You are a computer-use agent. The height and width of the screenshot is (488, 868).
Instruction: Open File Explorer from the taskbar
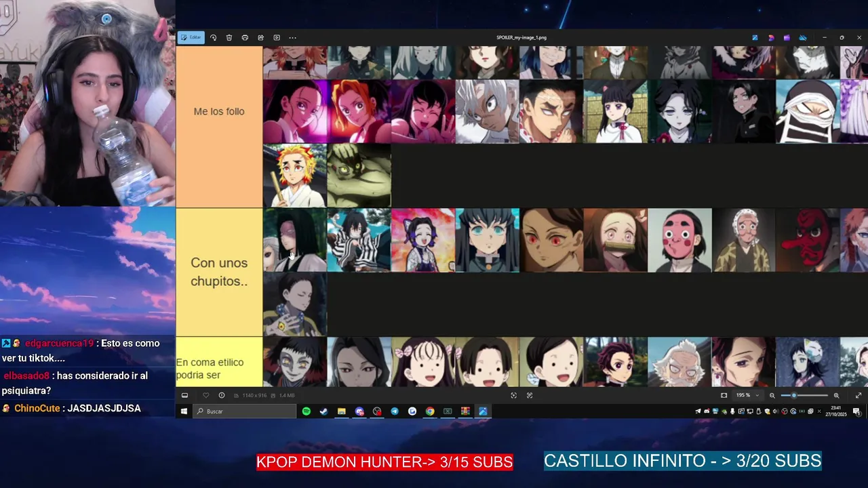342,411
